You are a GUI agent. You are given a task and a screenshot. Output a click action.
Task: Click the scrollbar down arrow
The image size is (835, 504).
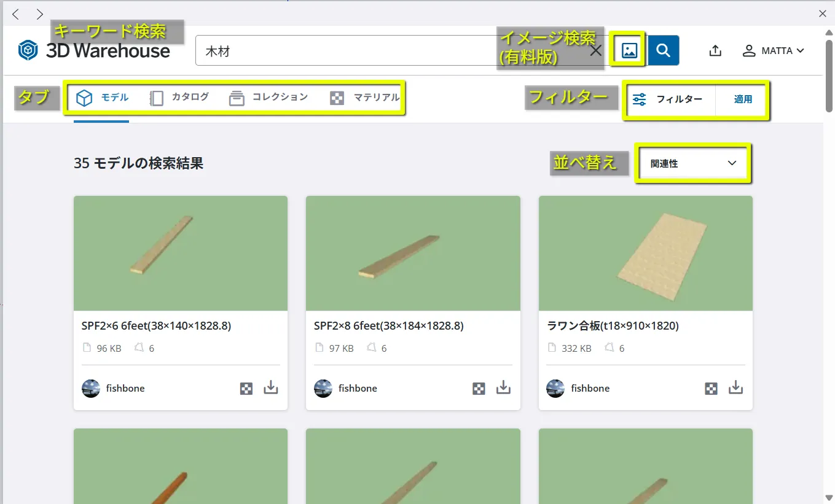829,497
